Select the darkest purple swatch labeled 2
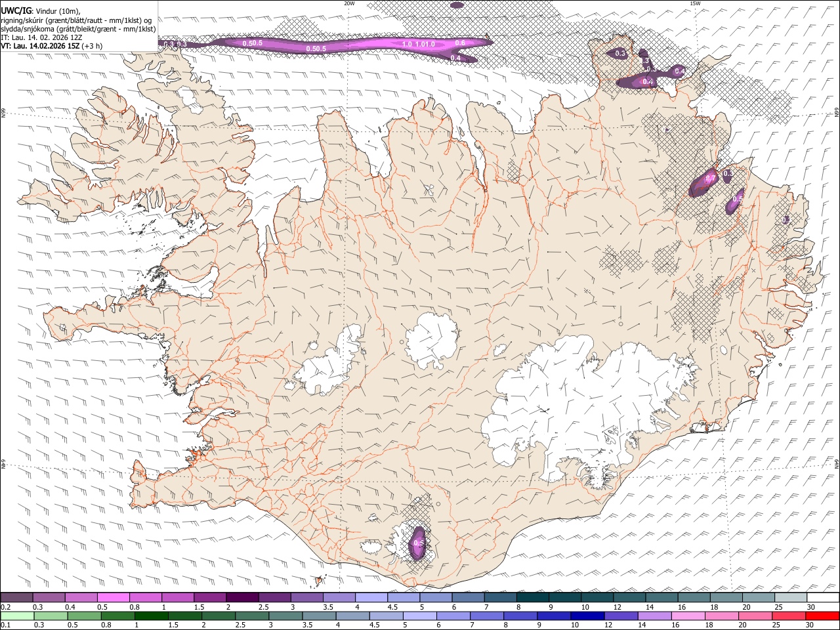 pyautogui.click(x=242, y=598)
